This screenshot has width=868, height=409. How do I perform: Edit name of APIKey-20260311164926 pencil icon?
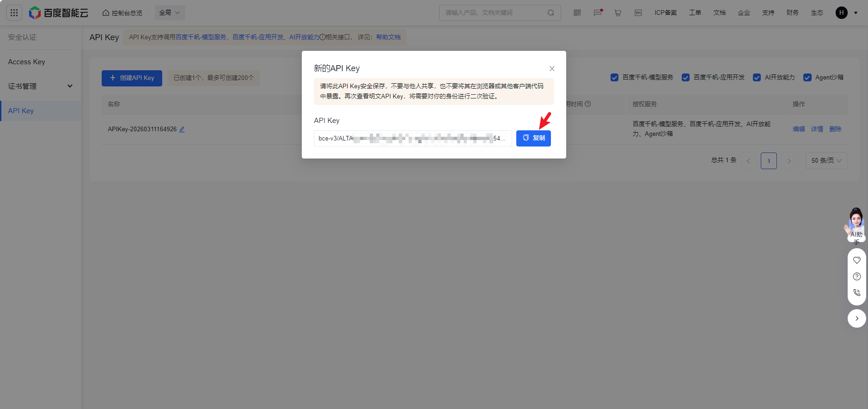(x=182, y=129)
